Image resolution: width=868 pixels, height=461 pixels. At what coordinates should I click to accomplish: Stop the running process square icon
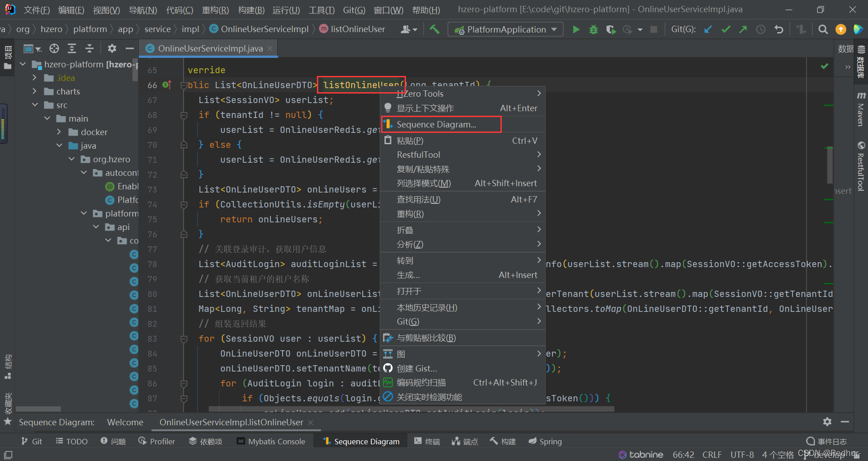[654, 29]
